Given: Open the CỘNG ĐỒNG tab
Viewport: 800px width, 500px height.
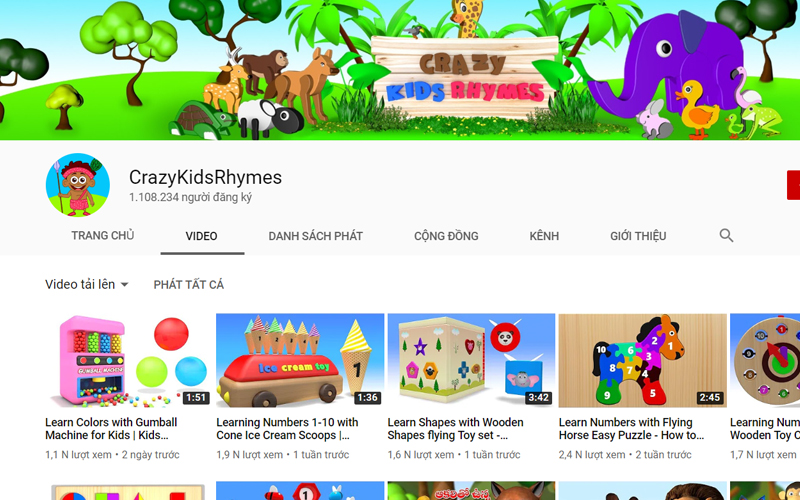Looking at the screenshot, I should pos(446,236).
